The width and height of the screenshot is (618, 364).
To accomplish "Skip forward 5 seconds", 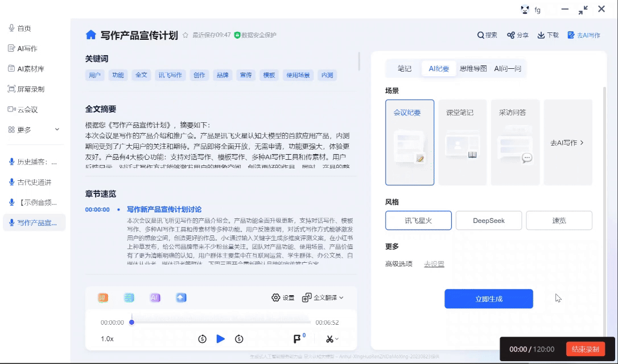I will (x=239, y=339).
